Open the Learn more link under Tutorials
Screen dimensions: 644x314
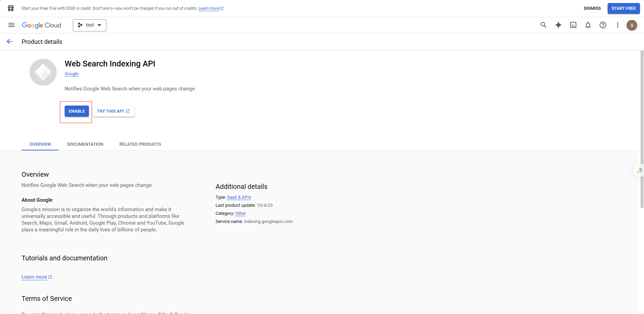37,277
